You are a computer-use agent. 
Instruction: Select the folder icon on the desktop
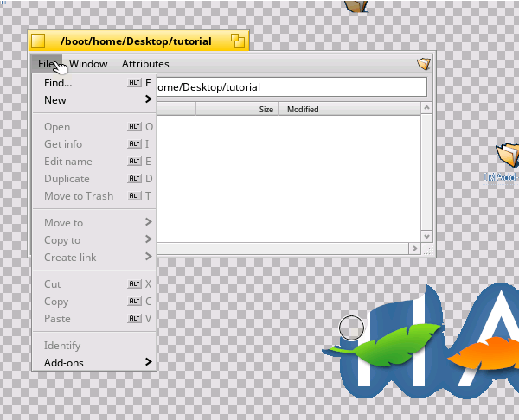[x=507, y=156]
